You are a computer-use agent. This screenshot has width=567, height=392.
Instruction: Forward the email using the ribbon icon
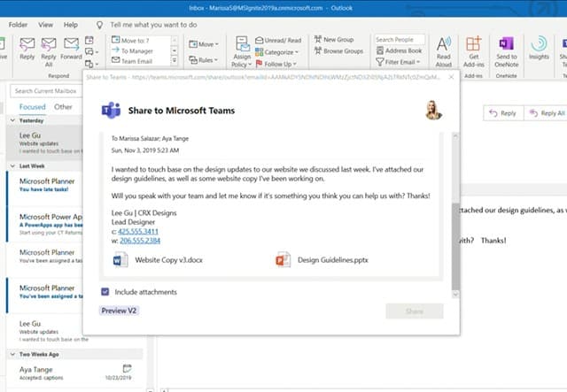(x=71, y=49)
